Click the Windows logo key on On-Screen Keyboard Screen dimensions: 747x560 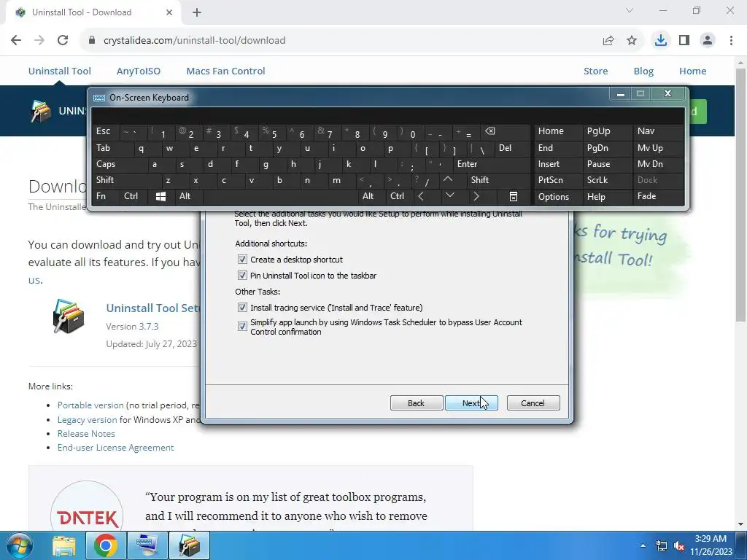coord(161,196)
